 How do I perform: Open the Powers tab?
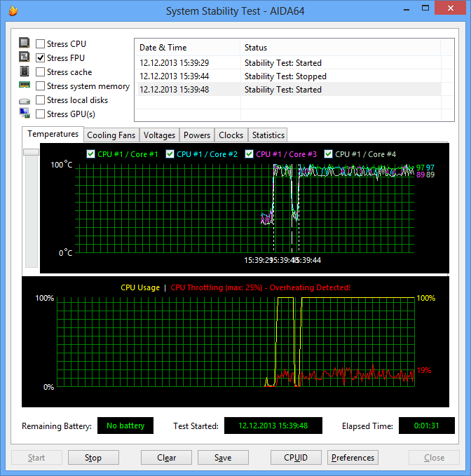click(x=197, y=135)
